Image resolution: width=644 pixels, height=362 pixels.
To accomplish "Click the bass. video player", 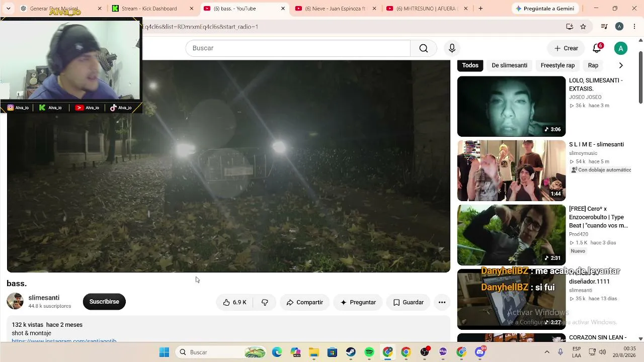I will click(228, 166).
